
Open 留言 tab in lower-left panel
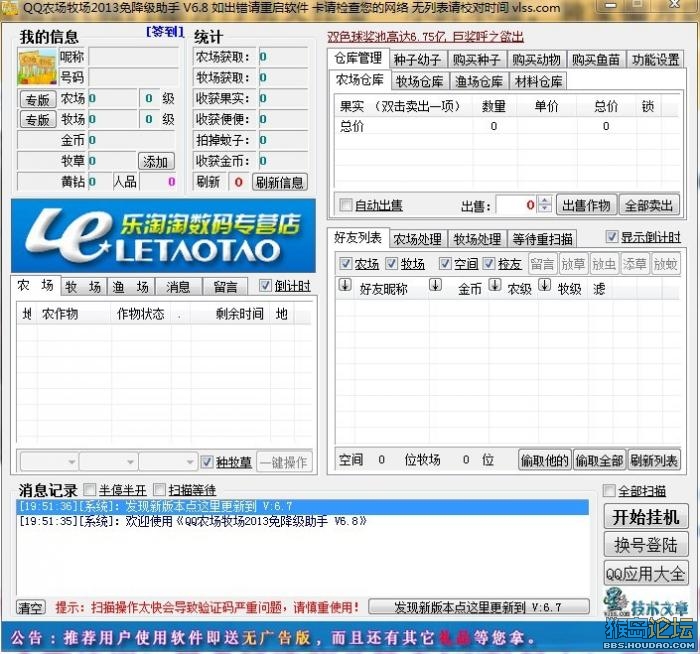[225, 287]
